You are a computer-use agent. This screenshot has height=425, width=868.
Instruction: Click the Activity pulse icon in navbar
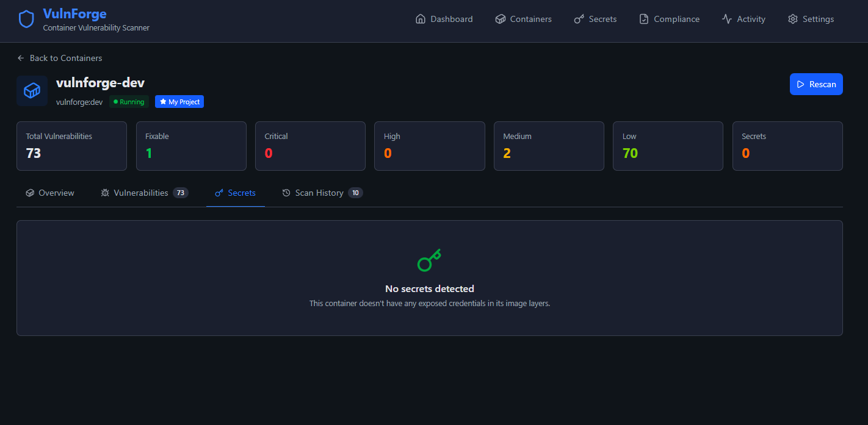[x=726, y=19]
